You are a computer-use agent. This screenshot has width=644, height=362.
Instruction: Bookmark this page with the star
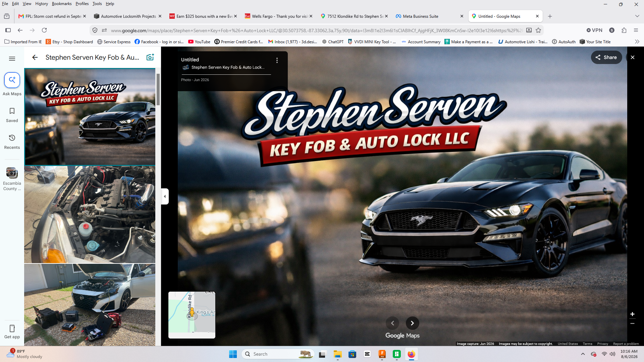pos(538,30)
